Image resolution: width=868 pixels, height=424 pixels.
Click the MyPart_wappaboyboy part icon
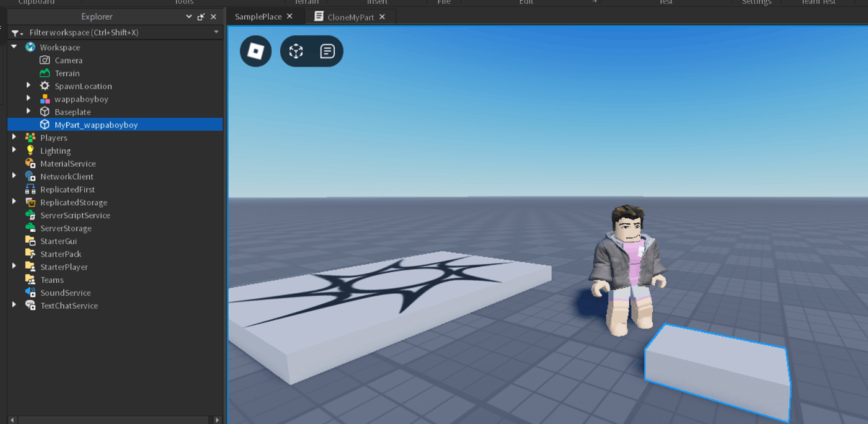(45, 125)
